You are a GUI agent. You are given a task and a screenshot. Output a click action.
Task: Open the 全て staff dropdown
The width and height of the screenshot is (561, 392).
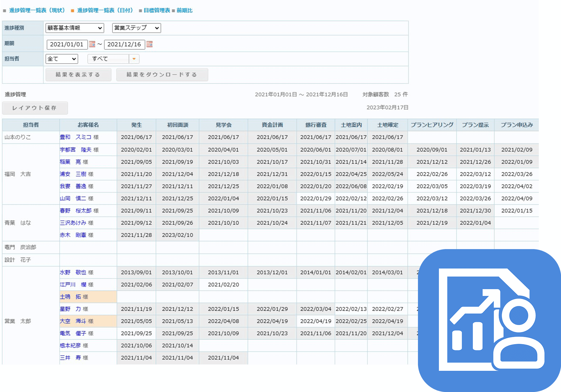pos(62,59)
